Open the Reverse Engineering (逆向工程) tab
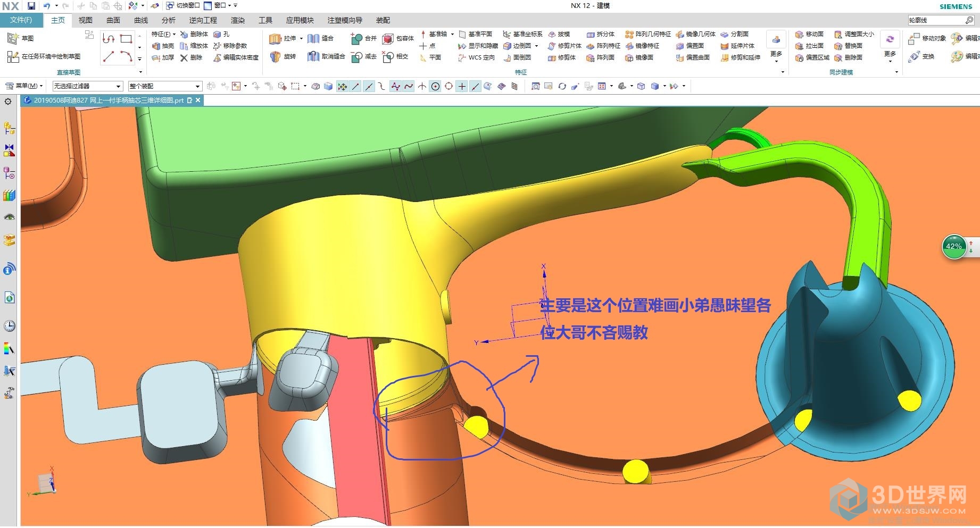The height and width of the screenshot is (528, 980). [203, 20]
